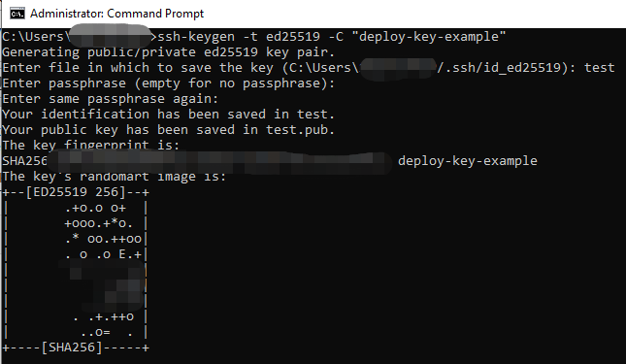
Task: Click "The key's randomart image is" line
Action: [x=115, y=177]
